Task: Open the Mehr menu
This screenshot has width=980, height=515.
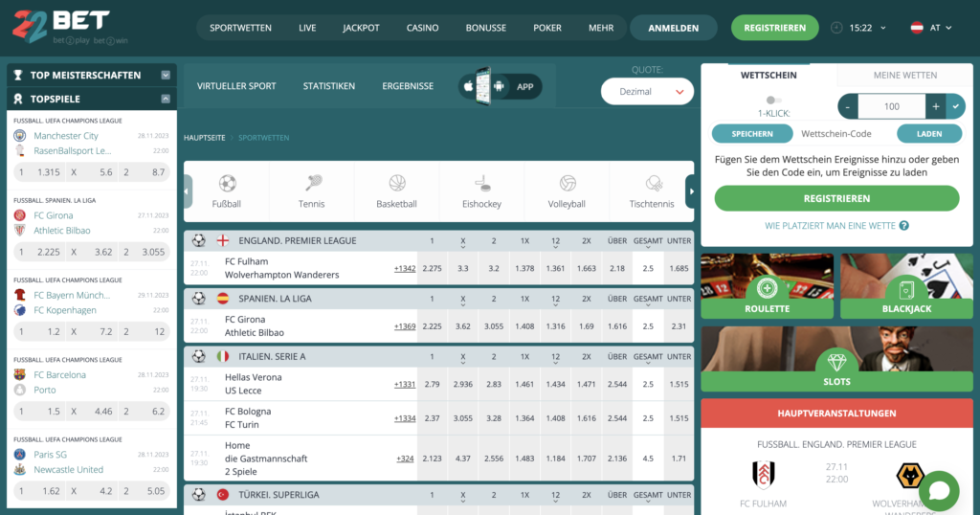Action: pos(601,28)
